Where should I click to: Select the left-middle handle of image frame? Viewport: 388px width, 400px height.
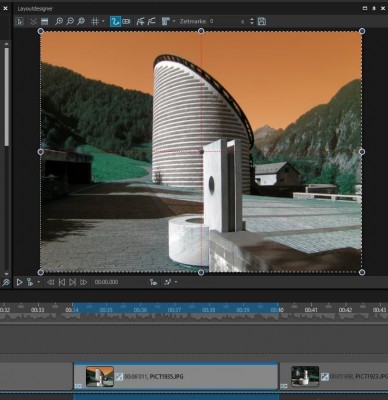41,152
